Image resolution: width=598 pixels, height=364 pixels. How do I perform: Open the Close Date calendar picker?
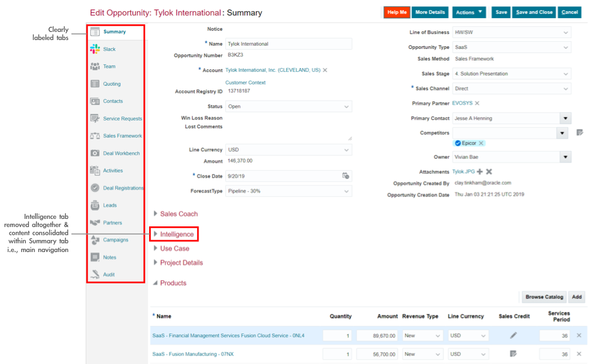[346, 176]
